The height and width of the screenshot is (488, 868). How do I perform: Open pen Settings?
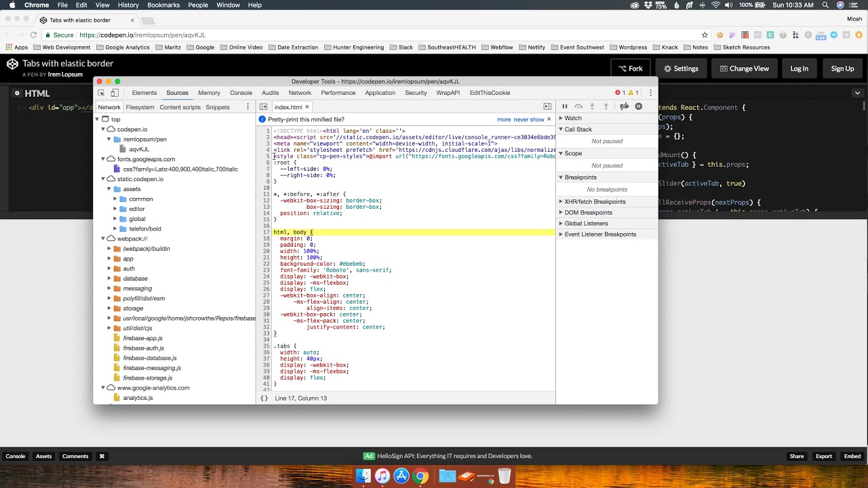(x=681, y=68)
